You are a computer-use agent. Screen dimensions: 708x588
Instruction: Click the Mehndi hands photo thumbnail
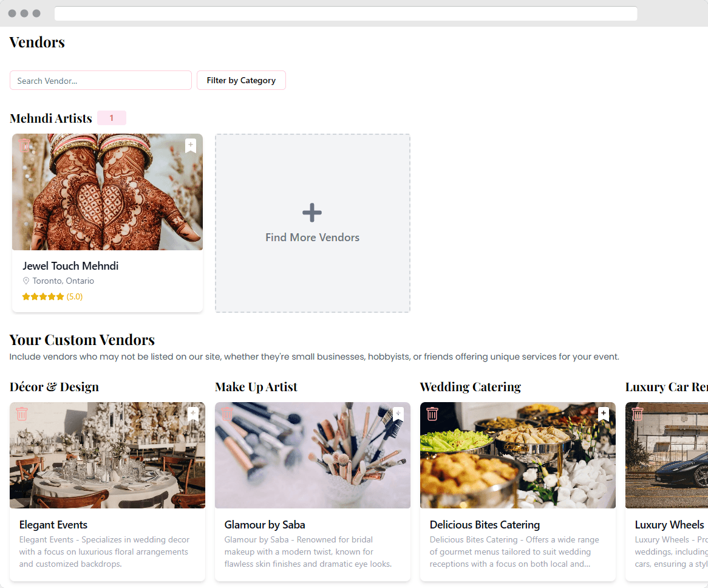tap(107, 192)
